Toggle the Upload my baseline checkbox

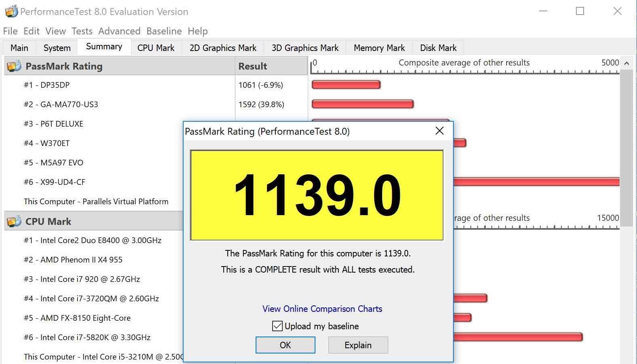coord(277,326)
